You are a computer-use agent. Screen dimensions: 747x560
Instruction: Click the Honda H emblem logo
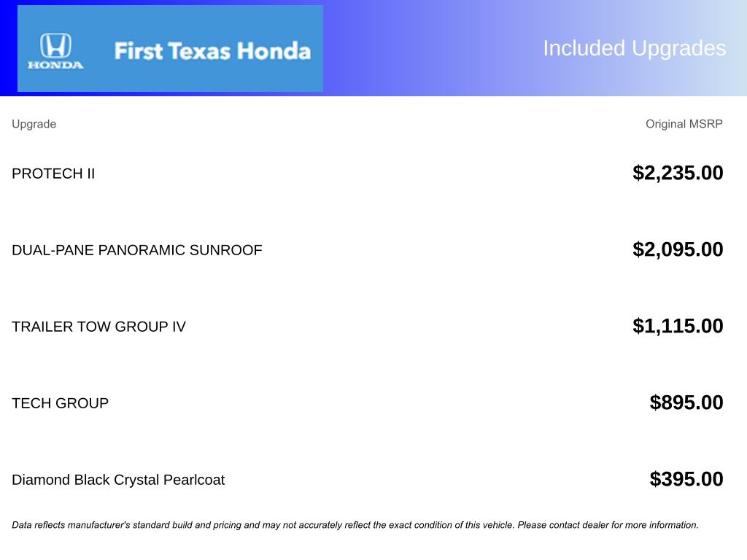tap(55, 45)
